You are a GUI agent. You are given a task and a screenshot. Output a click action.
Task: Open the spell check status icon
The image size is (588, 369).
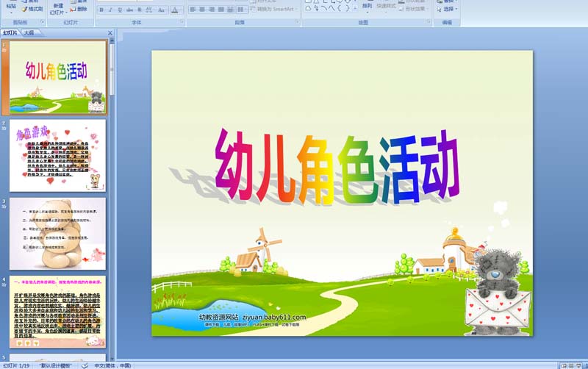pos(85,365)
